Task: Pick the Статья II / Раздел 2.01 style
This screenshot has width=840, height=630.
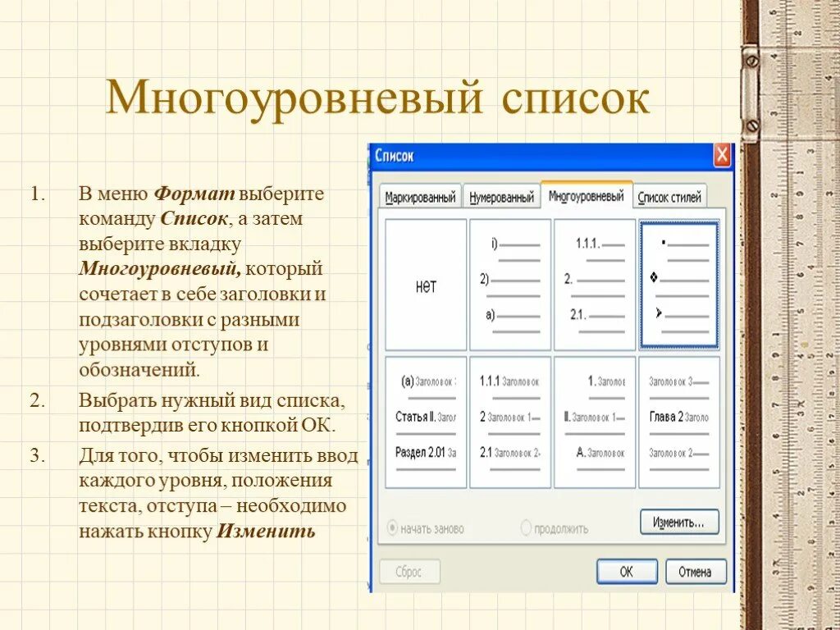Action: coord(426,422)
